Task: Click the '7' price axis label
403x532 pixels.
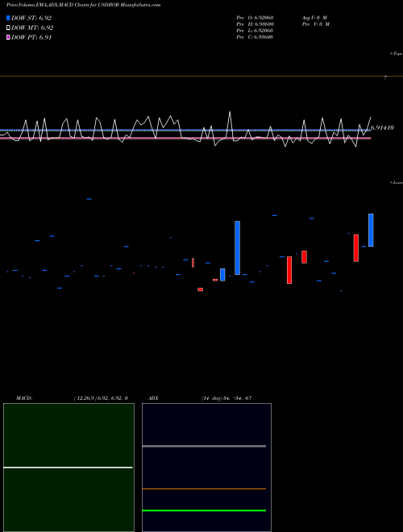Action: click(x=385, y=78)
